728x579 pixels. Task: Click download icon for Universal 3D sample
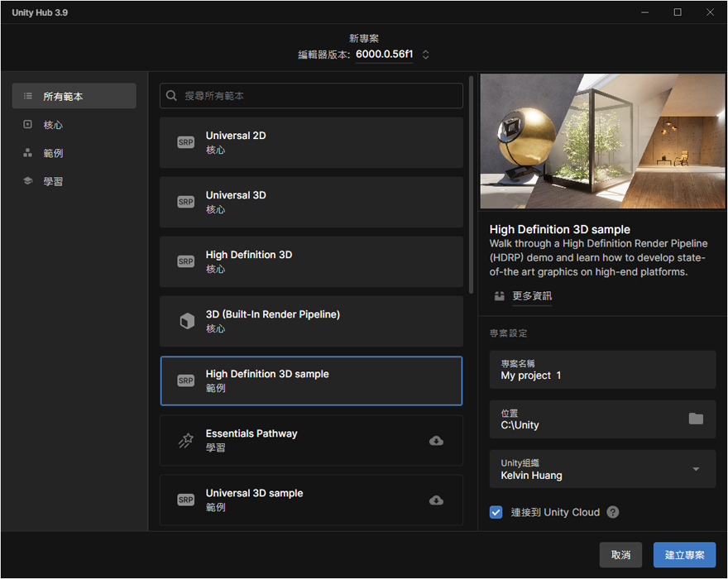coord(436,500)
